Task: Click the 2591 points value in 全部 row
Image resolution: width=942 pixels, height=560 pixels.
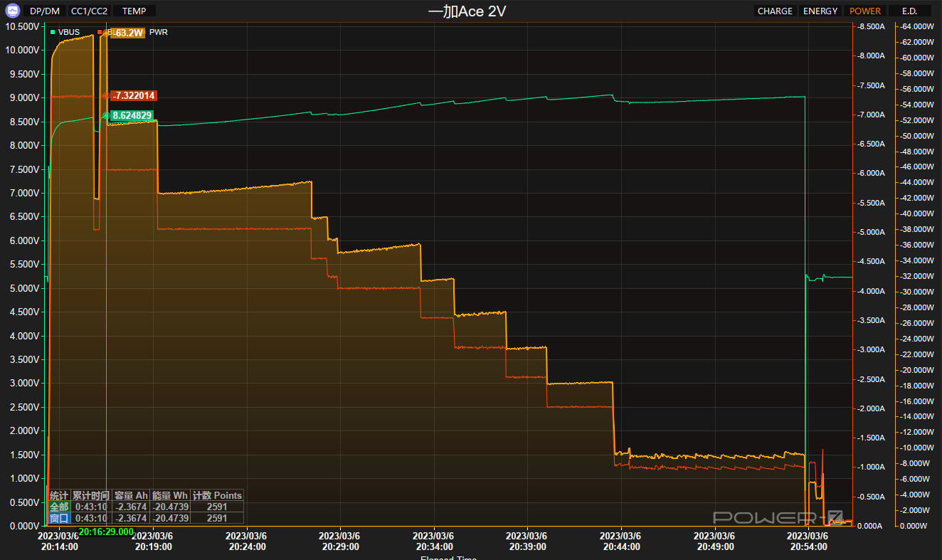Action: (x=217, y=507)
